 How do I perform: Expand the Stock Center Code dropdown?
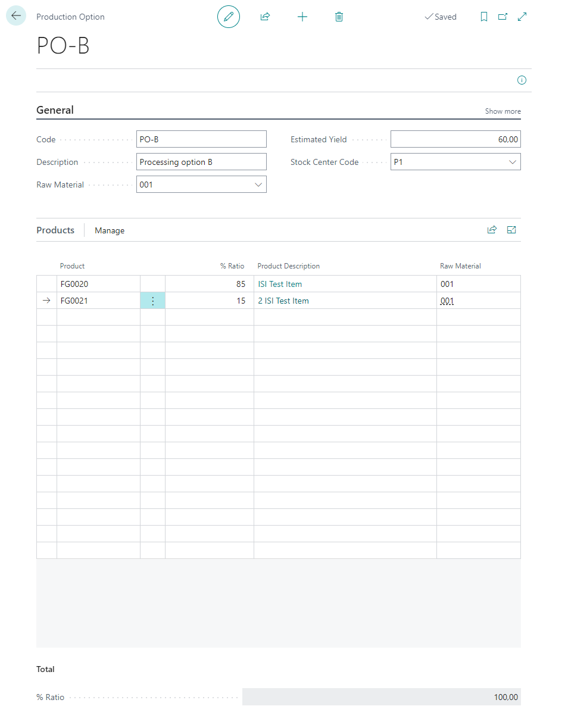[x=512, y=162]
